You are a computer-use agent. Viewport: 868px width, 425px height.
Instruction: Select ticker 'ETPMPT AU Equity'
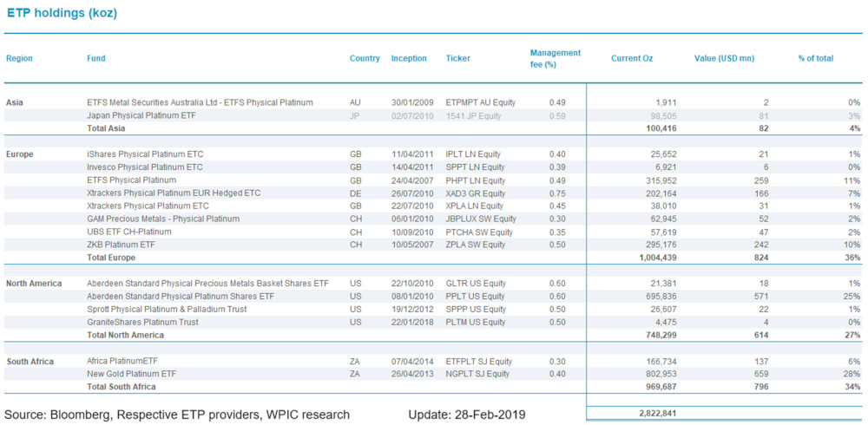481,102
